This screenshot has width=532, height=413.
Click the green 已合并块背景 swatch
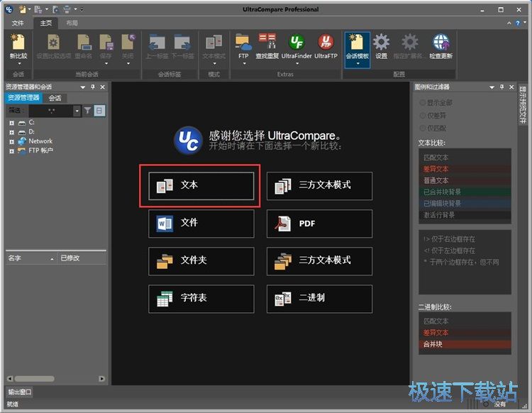click(x=465, y=192)
